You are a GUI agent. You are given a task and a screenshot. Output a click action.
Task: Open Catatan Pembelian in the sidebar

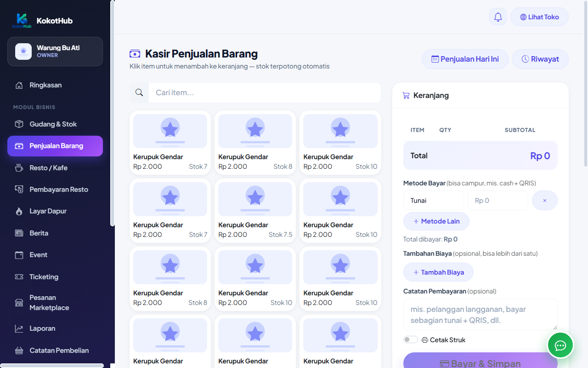[x=55, y=351]
